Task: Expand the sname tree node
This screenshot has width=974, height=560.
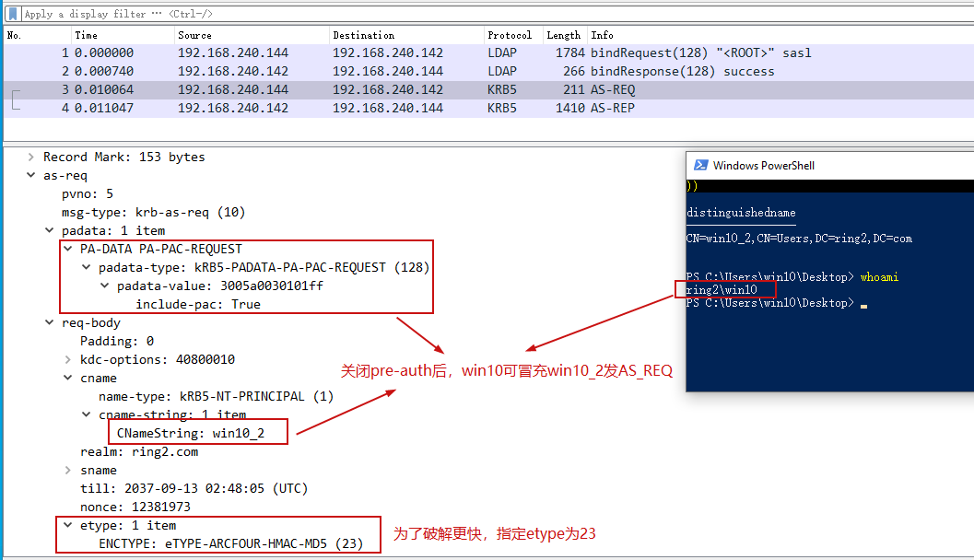Action: [x=69, y=471]
